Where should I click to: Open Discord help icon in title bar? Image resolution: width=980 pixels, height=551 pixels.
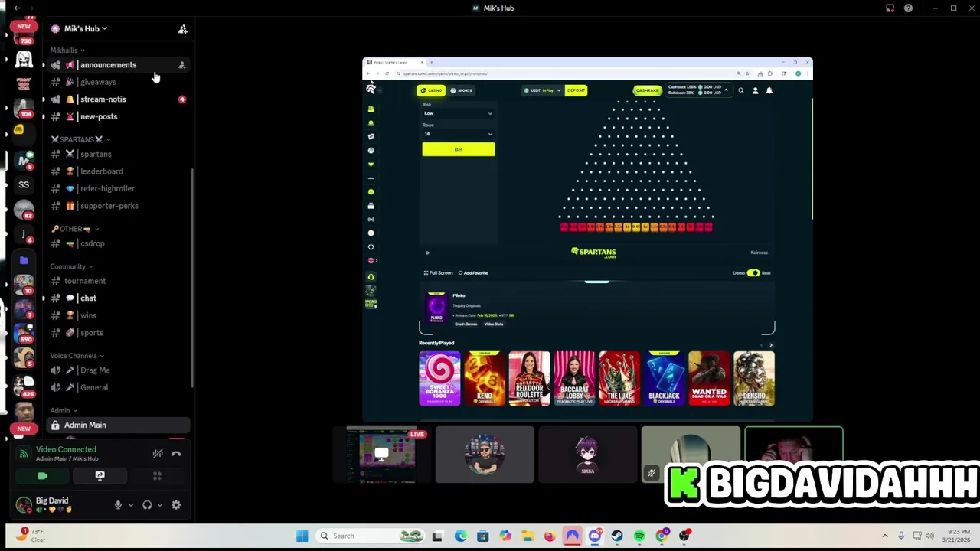click(x=908, y=8)
